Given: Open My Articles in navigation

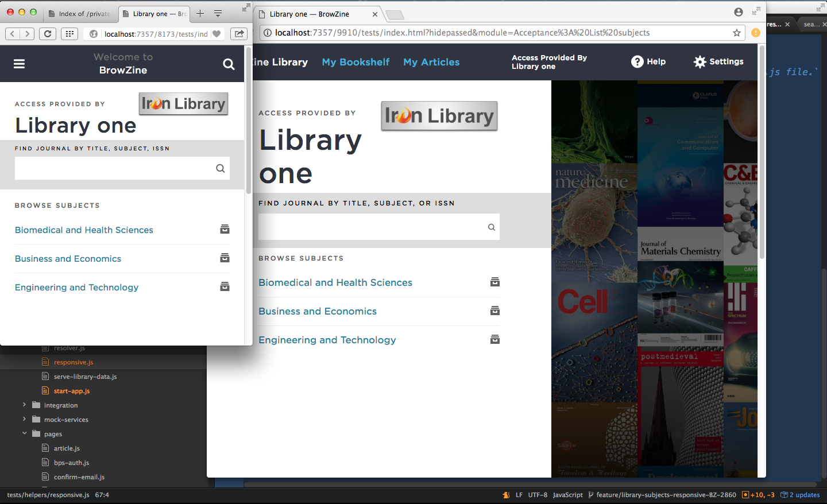Looking at the screenshot, I should click(x=431, y=62).
